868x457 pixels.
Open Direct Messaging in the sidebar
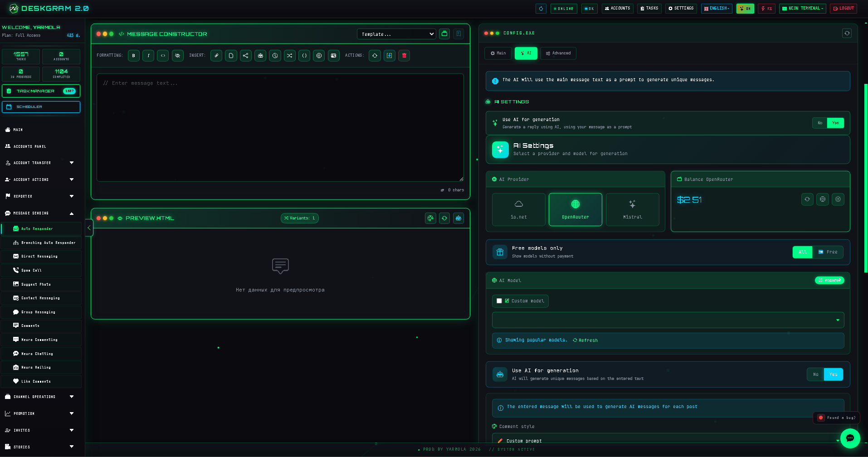click(41, 257)
